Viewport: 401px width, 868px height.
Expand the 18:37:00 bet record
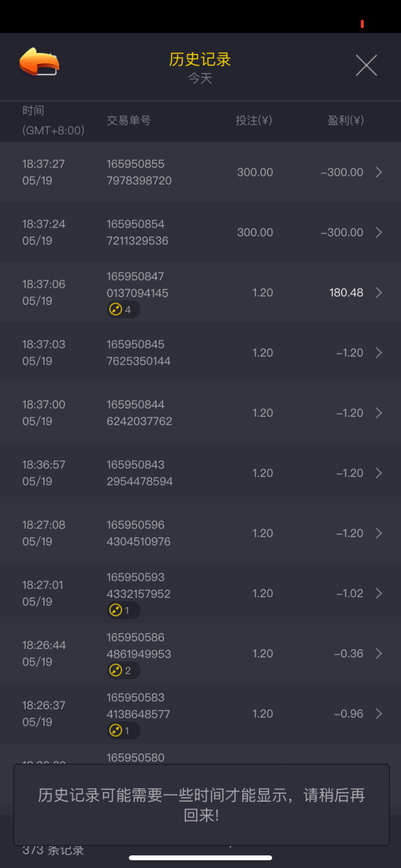pyautogui.click(x=379, y=413)
